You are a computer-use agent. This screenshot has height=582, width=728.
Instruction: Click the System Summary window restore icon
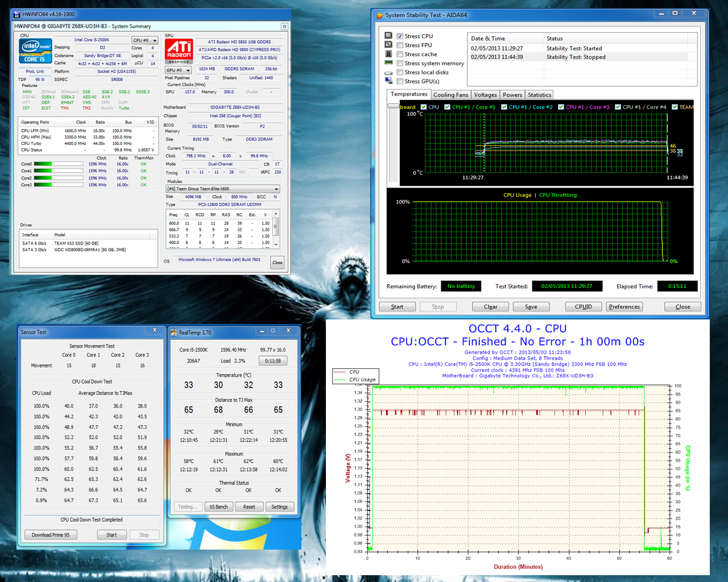pyautogui.click(x=284, y=26)
